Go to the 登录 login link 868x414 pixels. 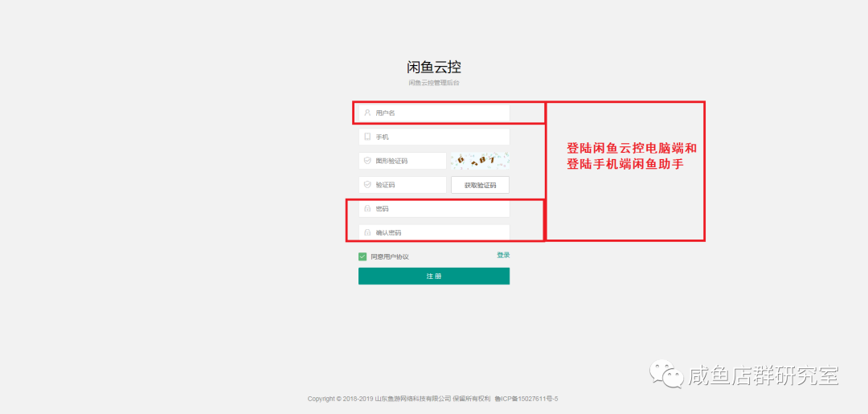(x=503, y=255)
